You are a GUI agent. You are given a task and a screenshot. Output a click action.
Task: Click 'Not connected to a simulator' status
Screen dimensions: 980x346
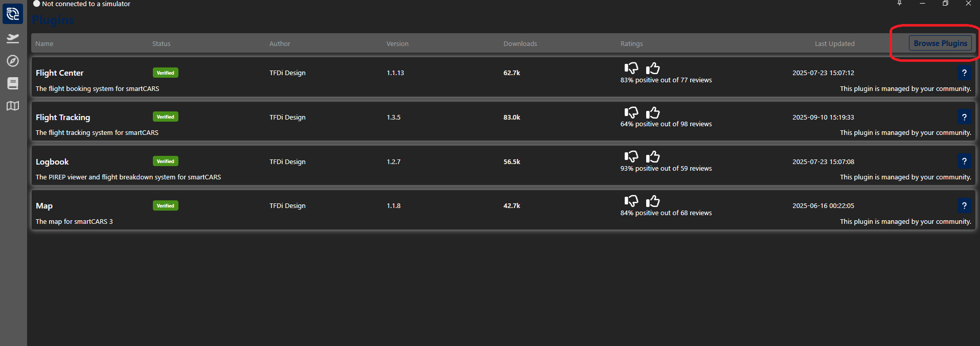86,4
